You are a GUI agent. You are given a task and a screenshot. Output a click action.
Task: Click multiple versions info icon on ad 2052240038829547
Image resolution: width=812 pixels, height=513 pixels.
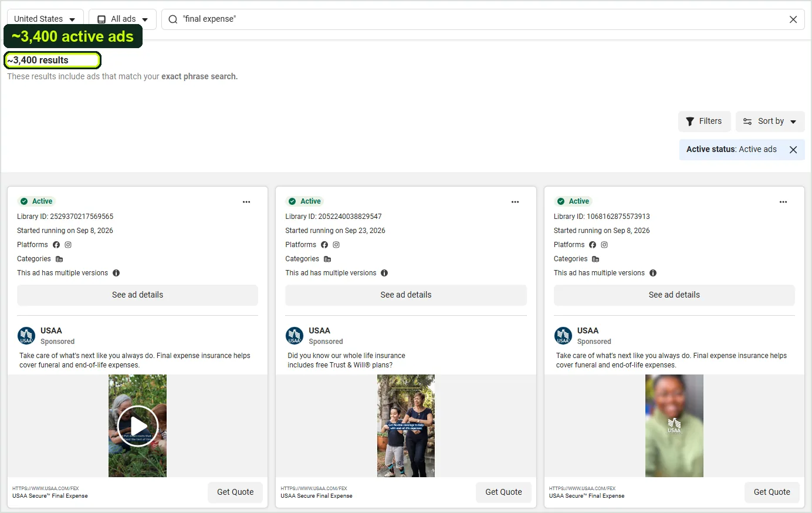tap(384, 273)
